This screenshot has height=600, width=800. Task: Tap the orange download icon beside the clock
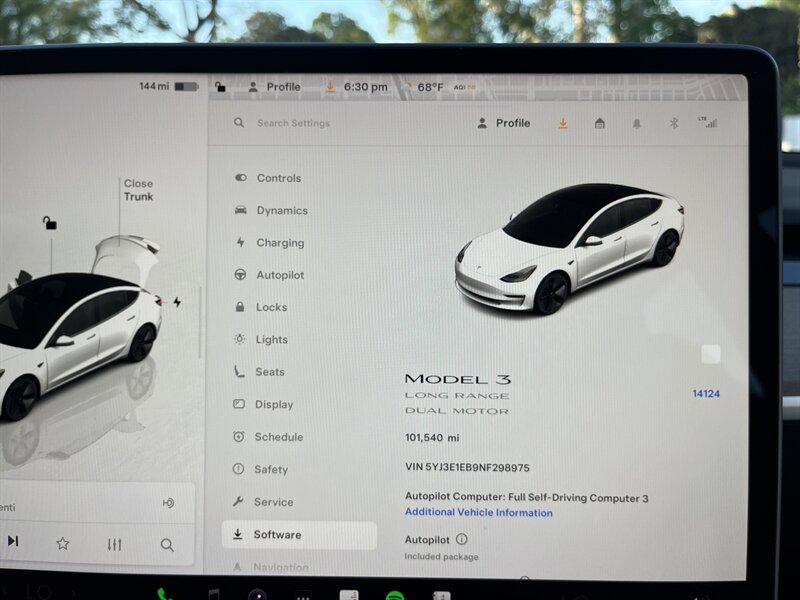click(330, 87)
